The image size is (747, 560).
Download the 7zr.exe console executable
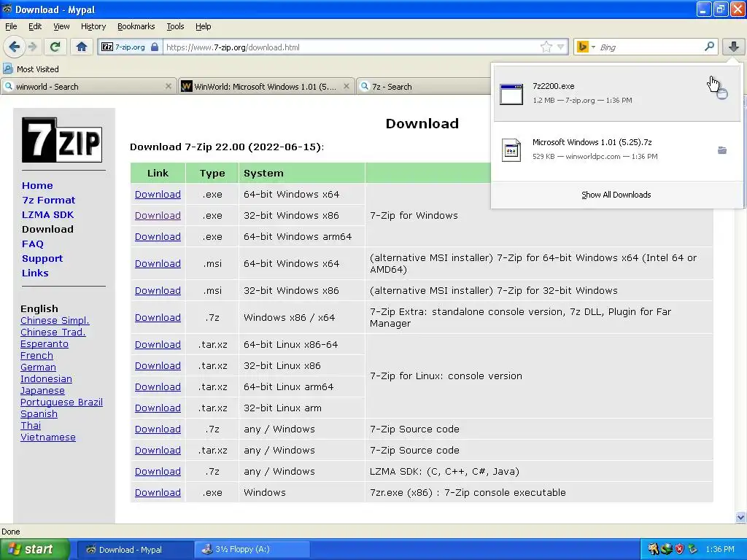coord(158,492)
